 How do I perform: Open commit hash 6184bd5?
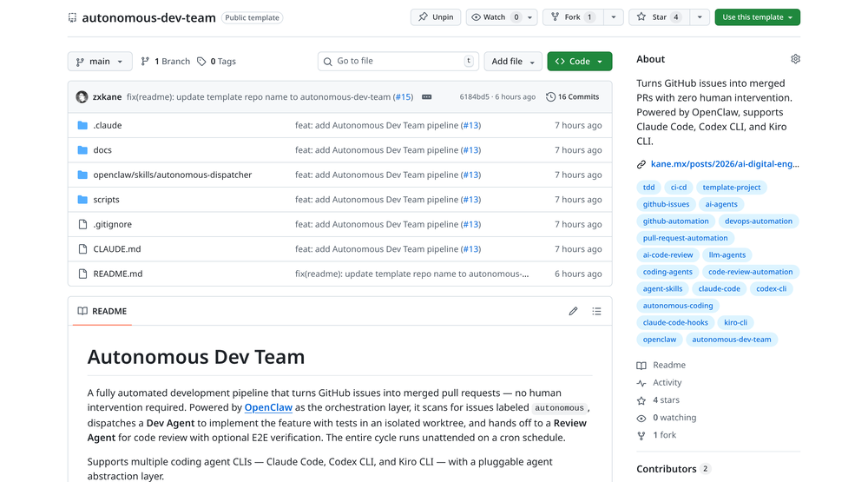(x=475, y=97)
